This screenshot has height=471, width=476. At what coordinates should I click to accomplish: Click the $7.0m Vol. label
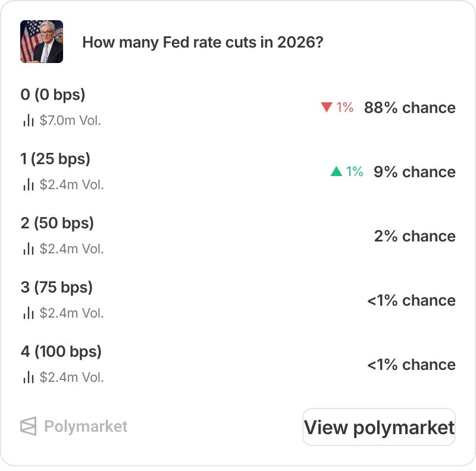point(70,121)
